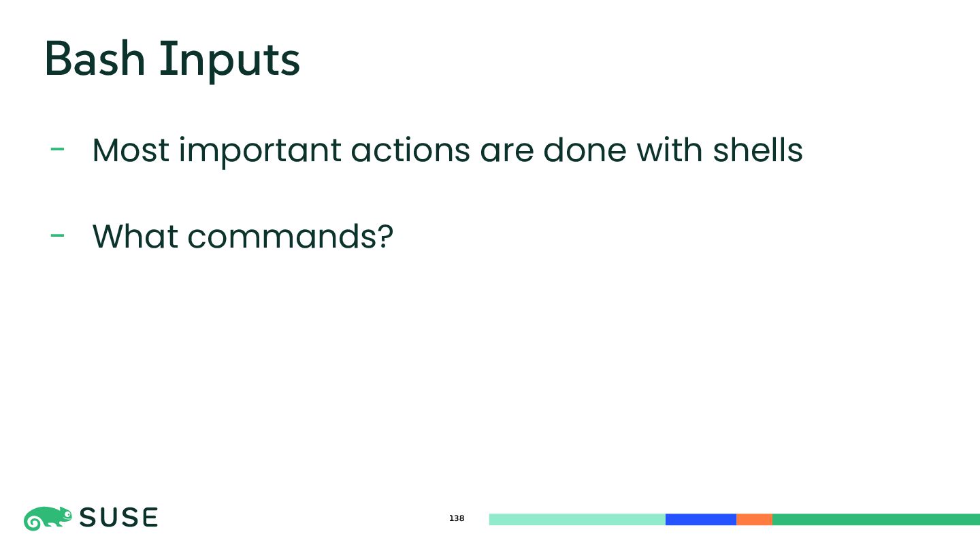Click the dark green footer bar segment
The image size is (980, 551).
coord(876,519)
